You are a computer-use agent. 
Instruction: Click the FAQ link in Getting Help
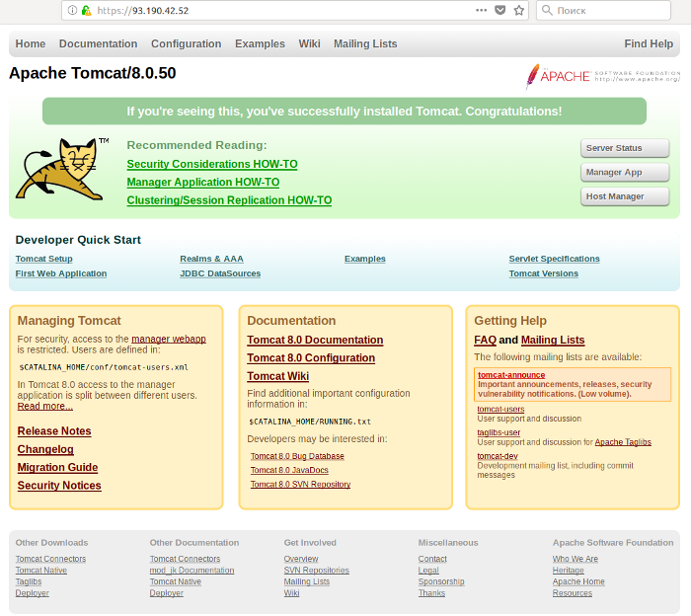click(485, 340)
